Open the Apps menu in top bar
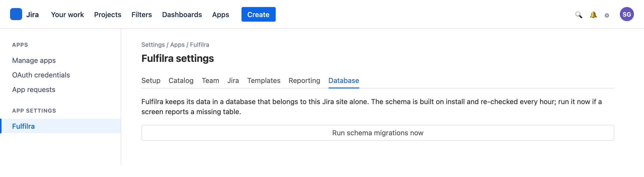 [221, 15]
